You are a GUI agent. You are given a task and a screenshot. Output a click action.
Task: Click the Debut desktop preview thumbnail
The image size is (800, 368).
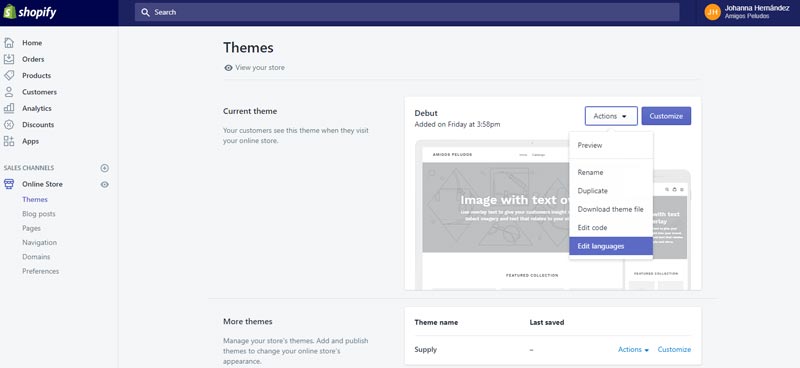[x=519, y=215]
